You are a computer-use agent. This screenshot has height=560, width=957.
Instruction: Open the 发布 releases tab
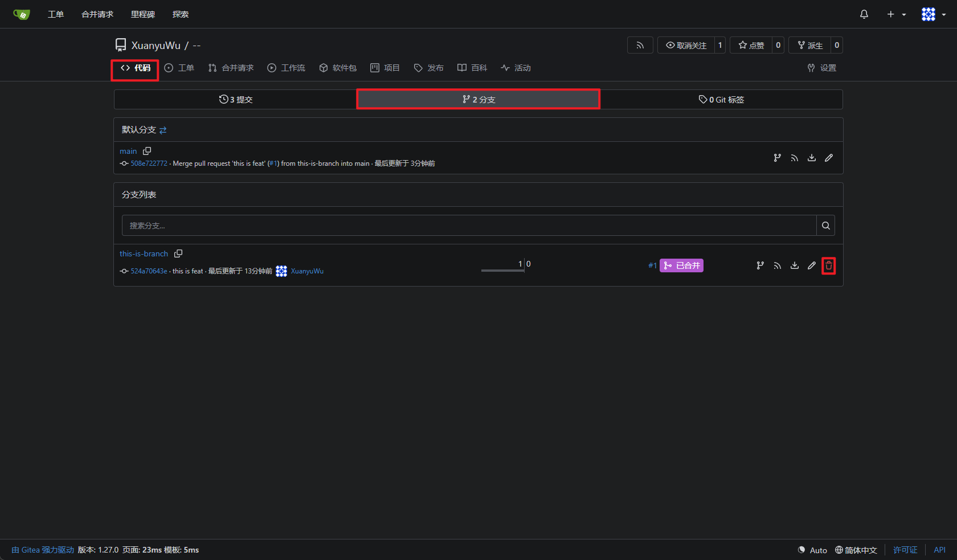pos(429,68)
